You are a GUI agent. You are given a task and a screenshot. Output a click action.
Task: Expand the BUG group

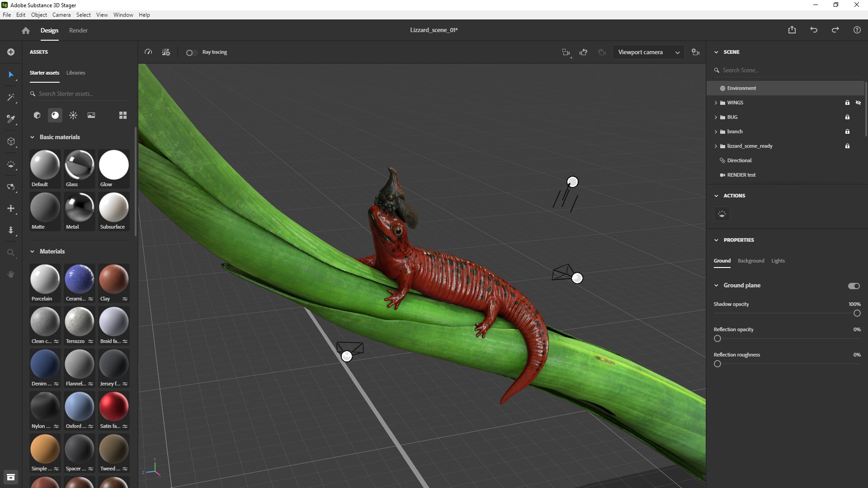point(716,117)
